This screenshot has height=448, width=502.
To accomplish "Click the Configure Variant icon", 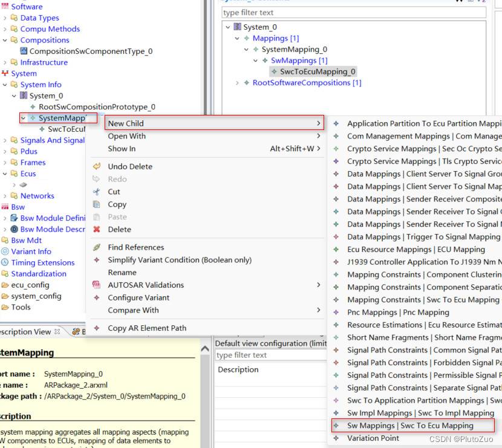I will (x=97, y=297).
